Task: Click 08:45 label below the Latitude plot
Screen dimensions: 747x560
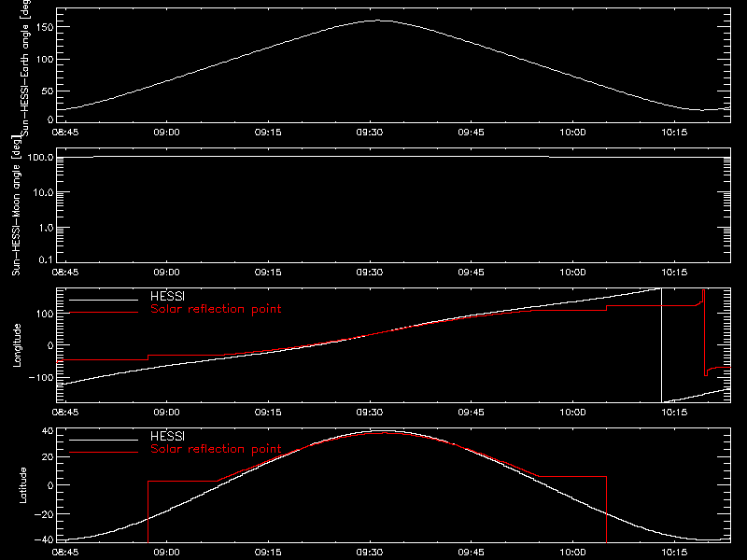Action: tap(65, 553)
